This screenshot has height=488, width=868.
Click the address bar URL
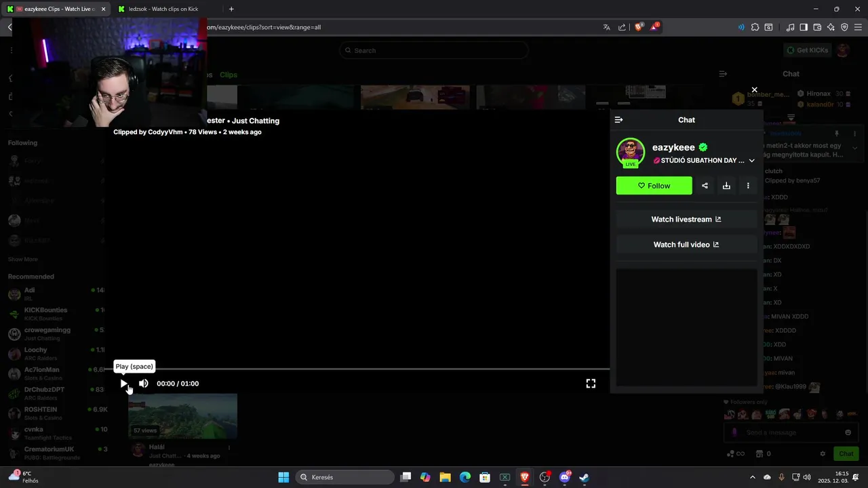click(x=264, y=27)
